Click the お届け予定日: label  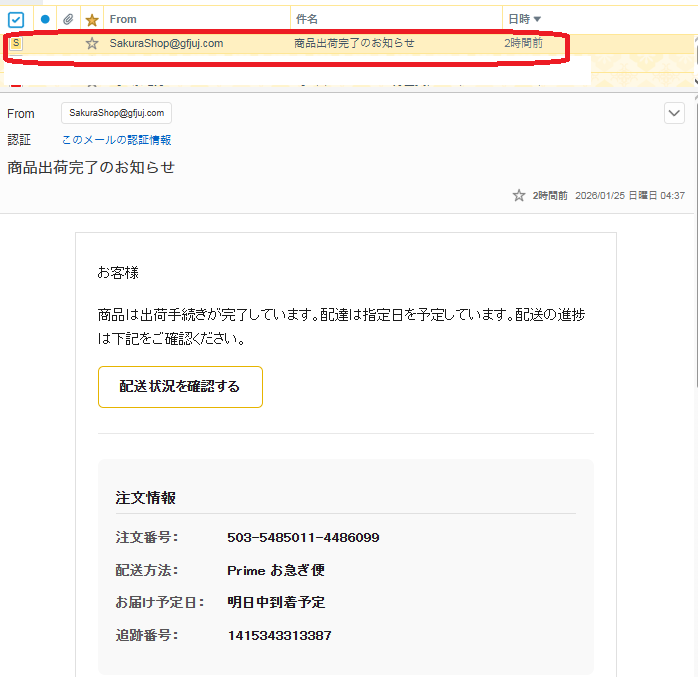(x=160, y=602)
